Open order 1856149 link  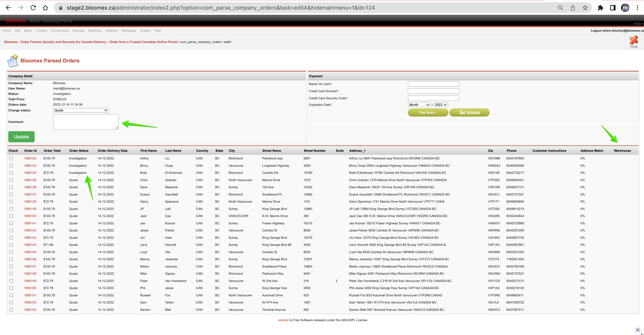(30, 281)
